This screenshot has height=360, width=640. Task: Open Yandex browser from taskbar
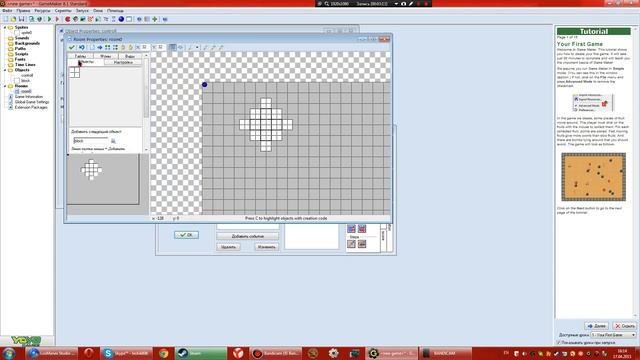pyautogui.click(x=238, y=353)
